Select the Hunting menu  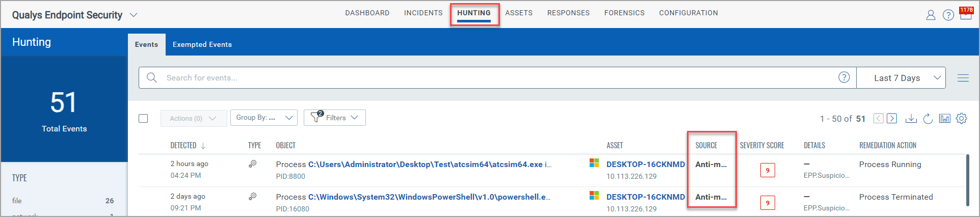(x=474, y=13)
